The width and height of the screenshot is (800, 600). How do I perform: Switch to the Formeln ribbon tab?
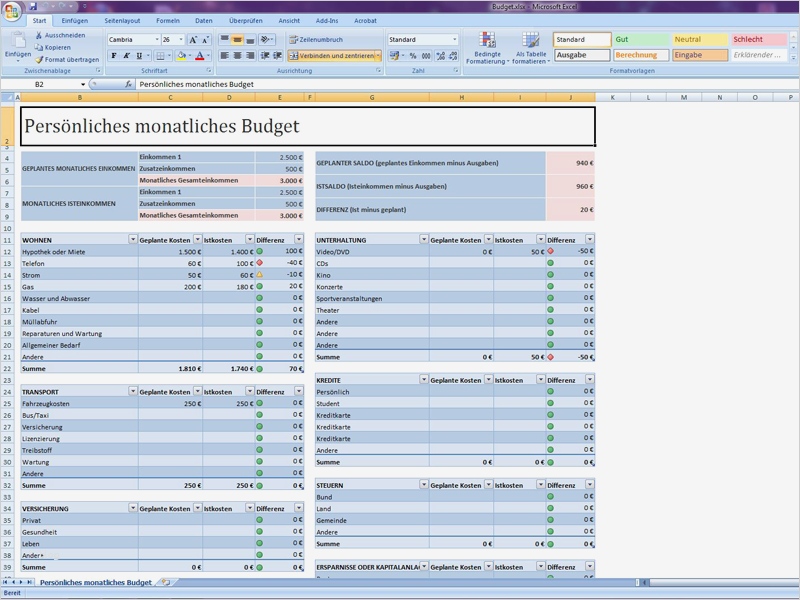tap(168, 21)
